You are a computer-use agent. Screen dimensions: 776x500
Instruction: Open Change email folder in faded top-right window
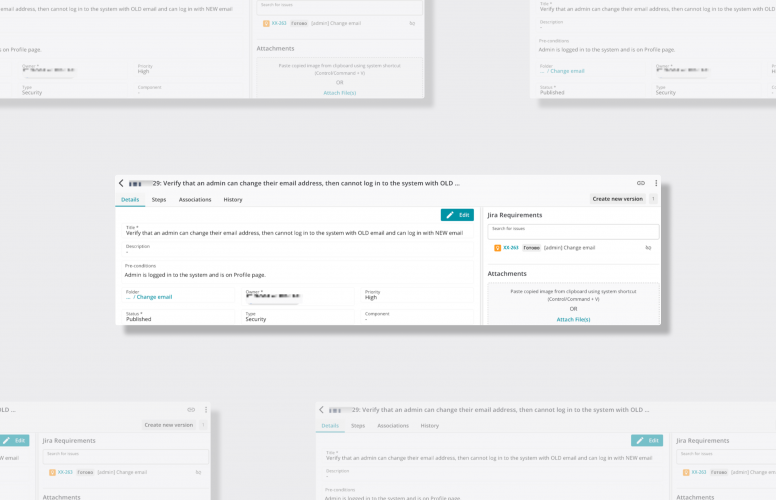pos(567,71)
